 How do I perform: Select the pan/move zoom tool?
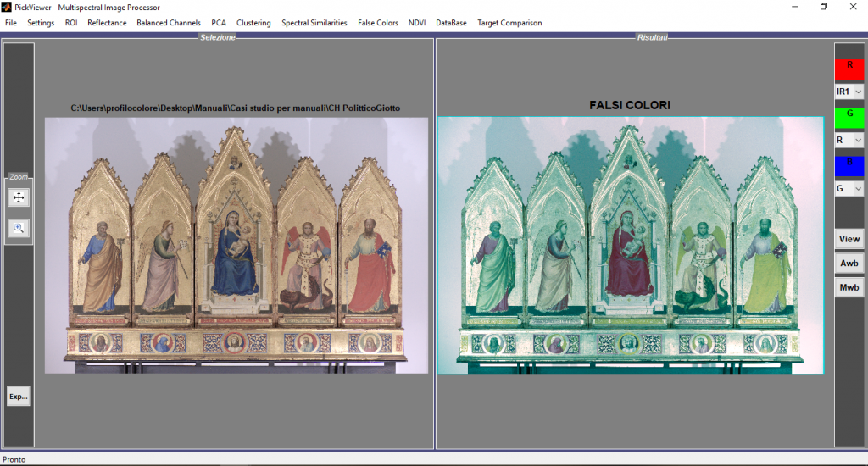tap(19, 197)
